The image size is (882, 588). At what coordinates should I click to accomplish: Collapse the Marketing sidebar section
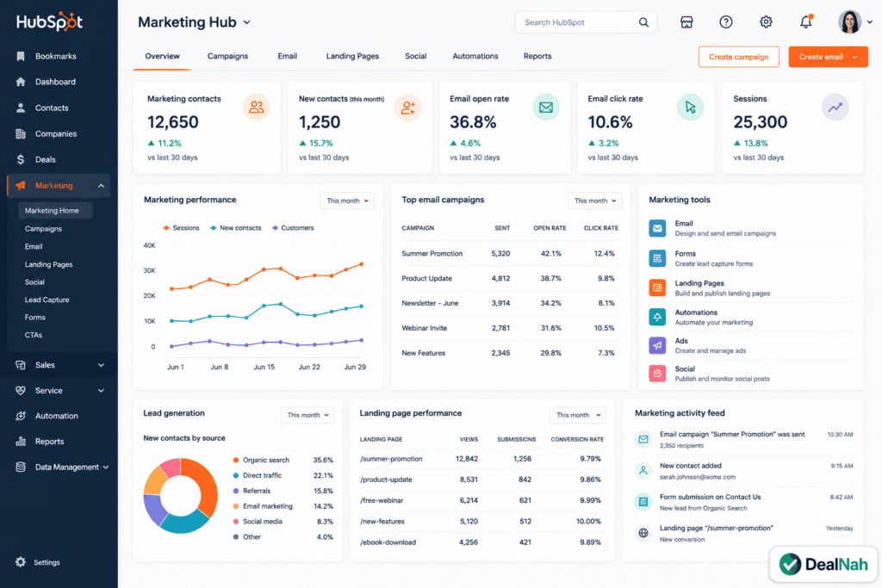(101, 185)
